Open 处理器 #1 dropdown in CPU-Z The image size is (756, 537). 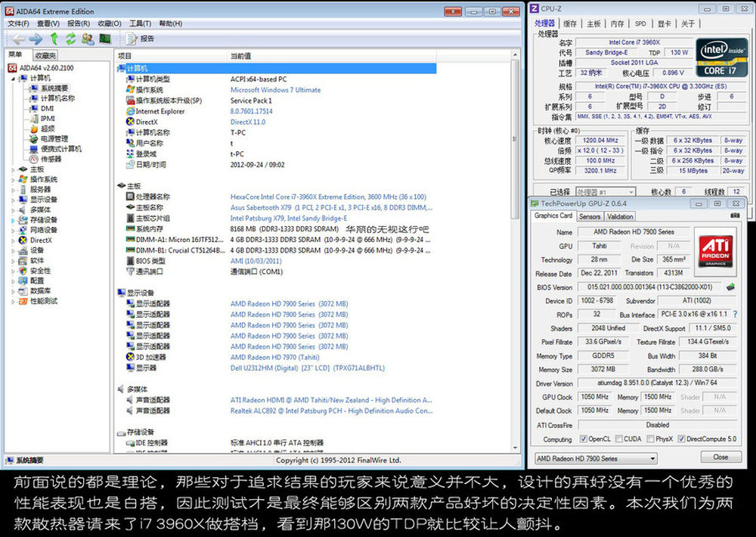point(606,192)
